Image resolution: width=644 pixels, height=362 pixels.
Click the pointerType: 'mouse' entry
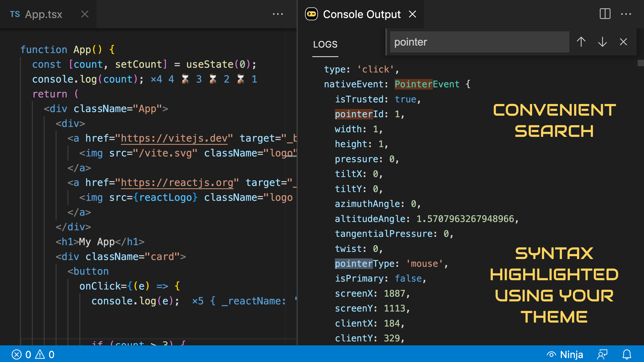[x=391, y=264]
